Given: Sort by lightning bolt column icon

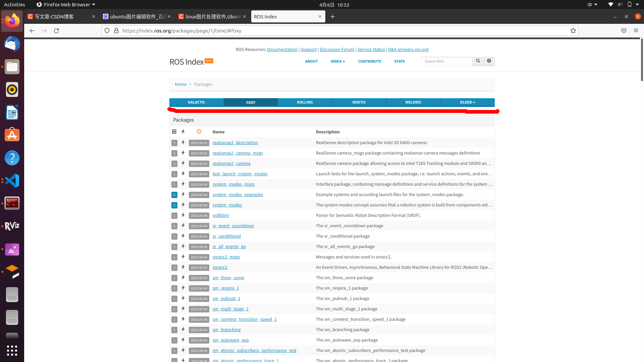Looking at the screenshot, I should (x=183, y=132).
